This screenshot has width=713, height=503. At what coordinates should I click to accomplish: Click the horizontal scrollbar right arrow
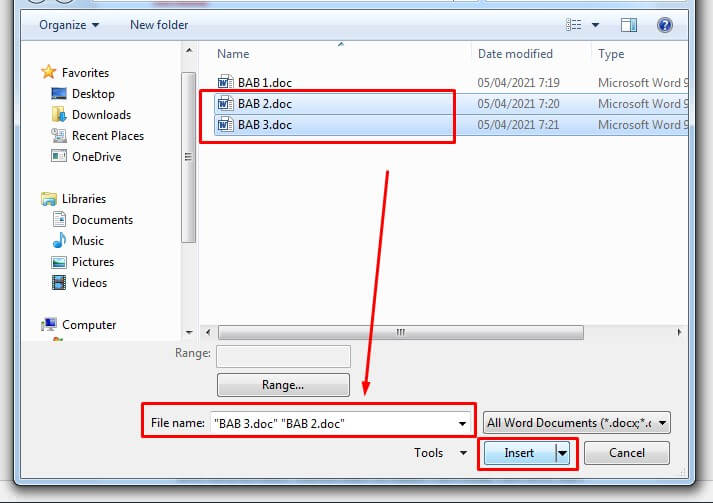(x=679, y=332)
